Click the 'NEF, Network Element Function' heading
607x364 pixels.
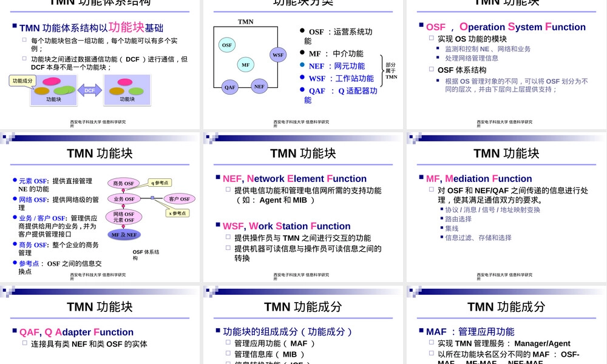click(294, 179)
